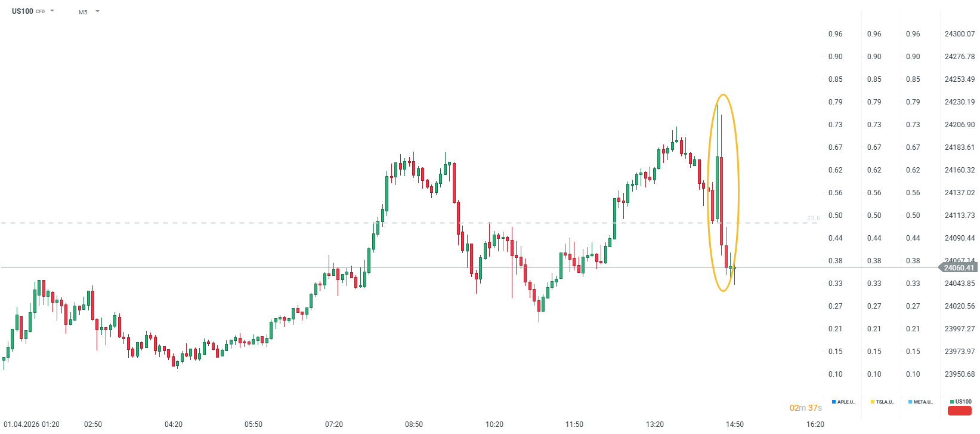This screenshot has height=434, width=980.
Task: Click the M5 timeframe label
Action: 83,12
